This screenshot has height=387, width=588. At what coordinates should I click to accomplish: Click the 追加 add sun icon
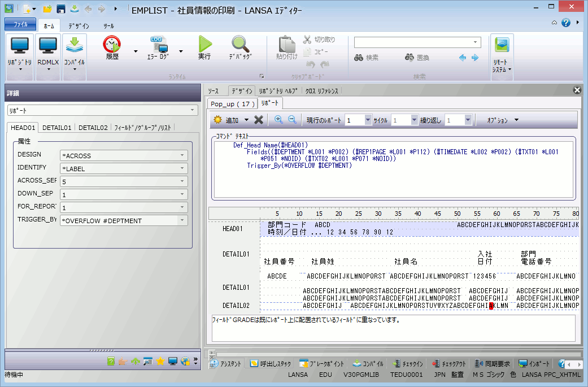click(218, 120)
